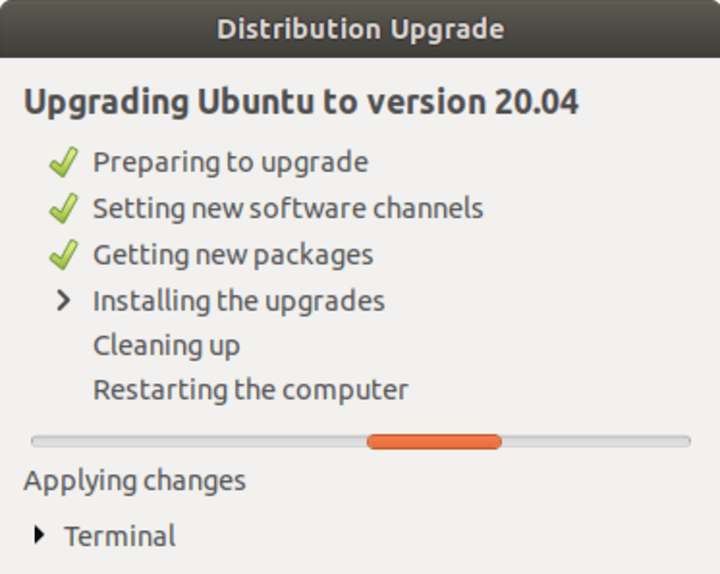Screen dimensions: 720x574
Task: Click the empty right part of progress bar
Action: pos(596,442)
